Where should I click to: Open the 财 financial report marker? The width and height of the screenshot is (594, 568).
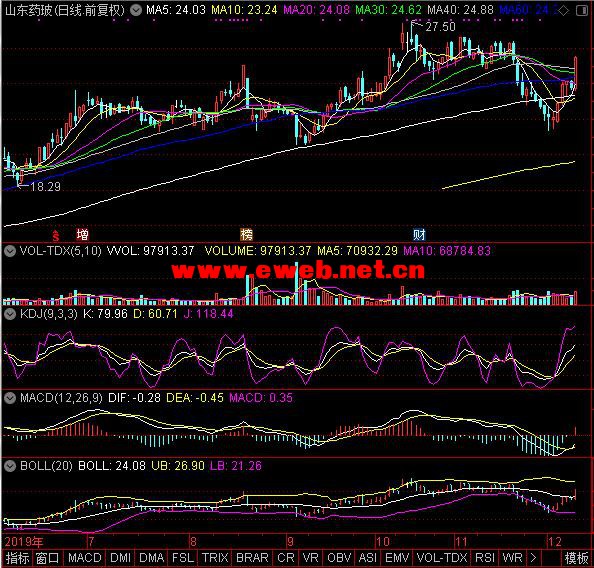click(419, 235)
